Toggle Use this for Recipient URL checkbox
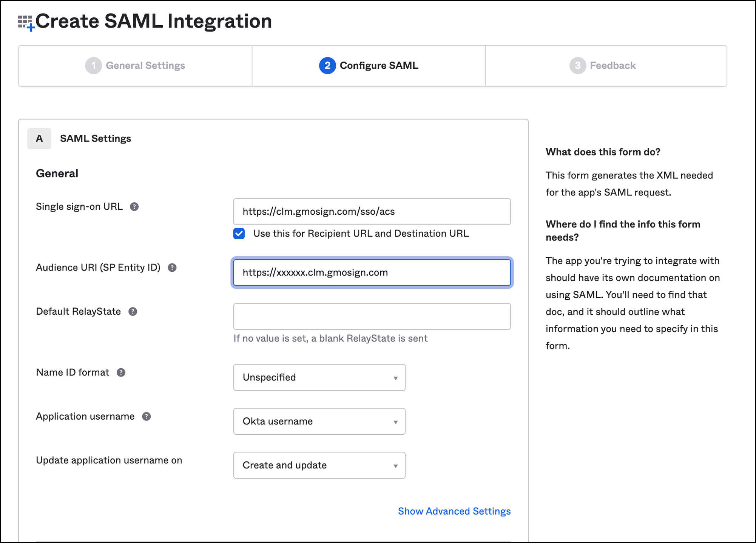 [x=239, y=234]
